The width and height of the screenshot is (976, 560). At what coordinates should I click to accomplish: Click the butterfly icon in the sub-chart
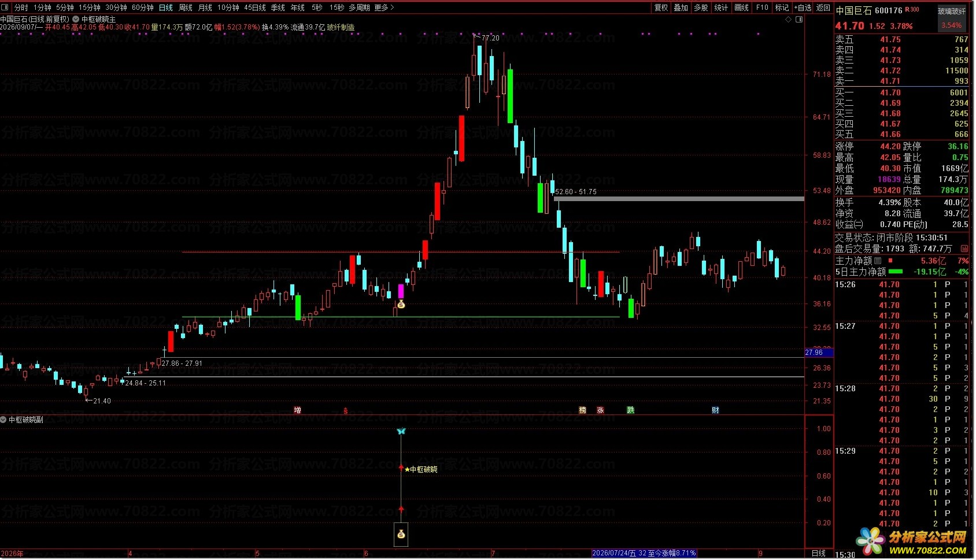pyautogui.click(x=401, y=431)
